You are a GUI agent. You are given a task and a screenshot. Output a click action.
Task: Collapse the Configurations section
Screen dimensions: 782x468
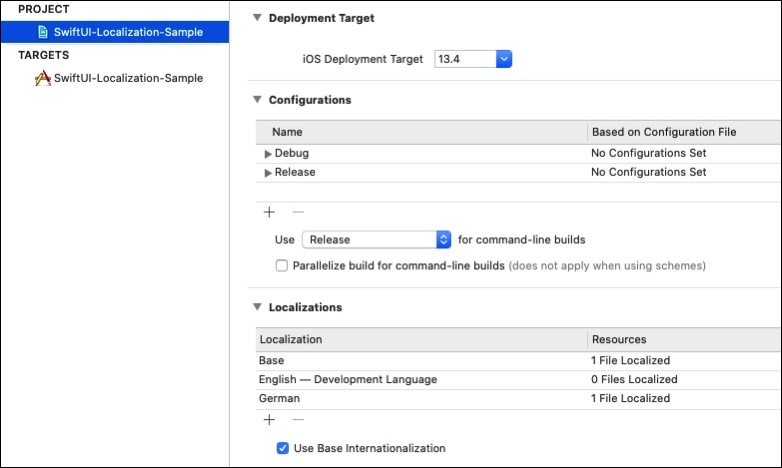click(257, 100)
